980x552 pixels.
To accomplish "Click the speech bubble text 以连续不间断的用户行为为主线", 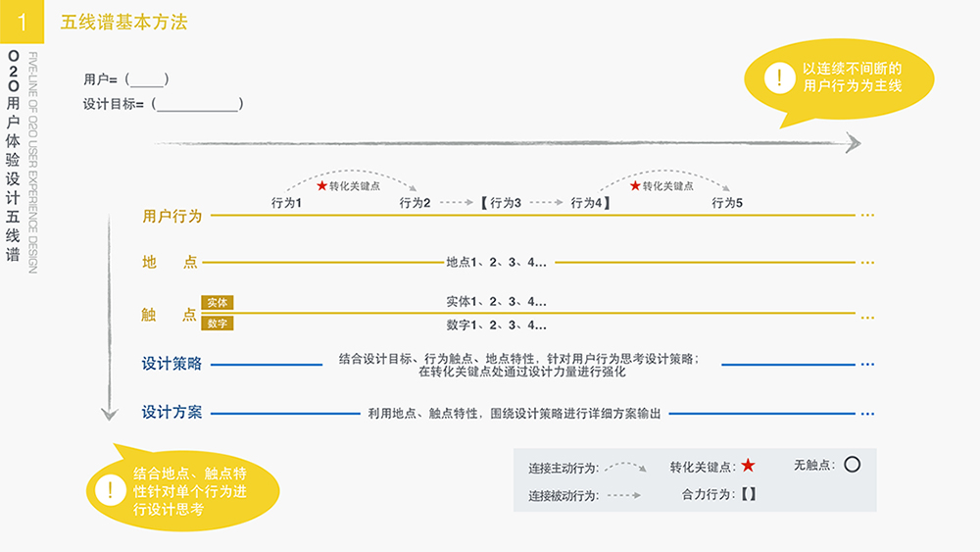I will pos(853,76).
